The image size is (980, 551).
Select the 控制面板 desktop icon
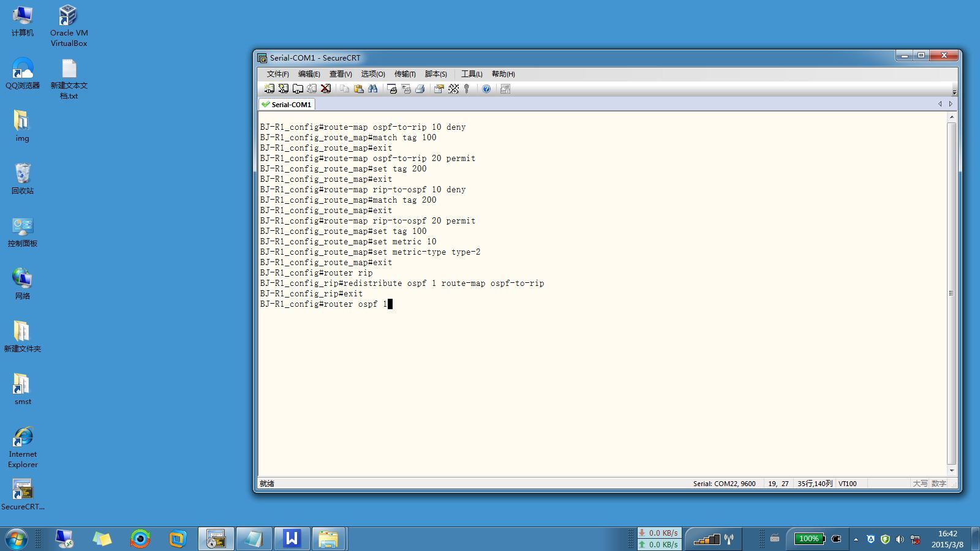(23, 231)
